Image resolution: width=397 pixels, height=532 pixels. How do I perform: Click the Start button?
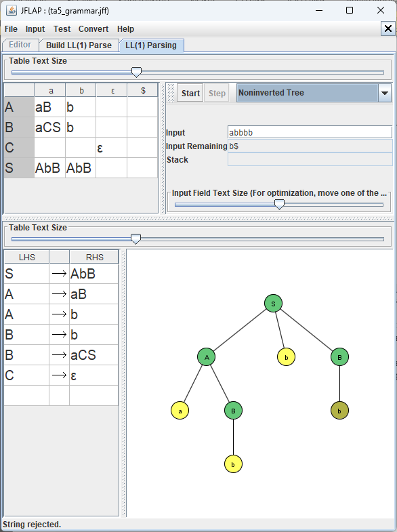coord(190,93)
